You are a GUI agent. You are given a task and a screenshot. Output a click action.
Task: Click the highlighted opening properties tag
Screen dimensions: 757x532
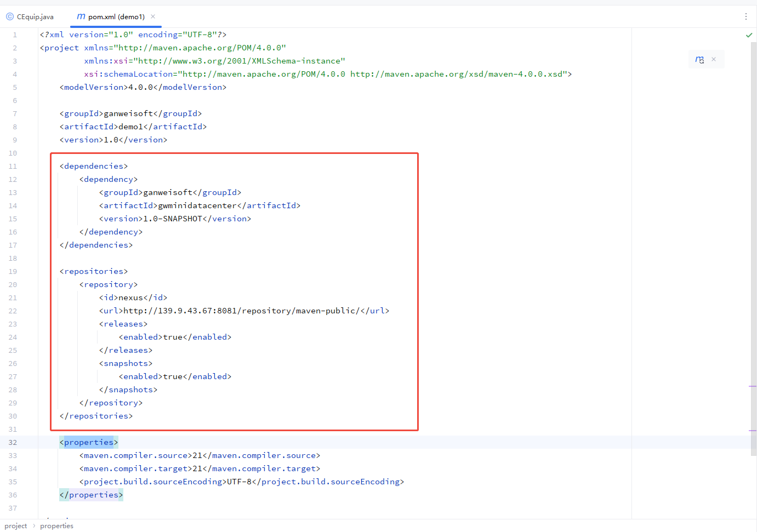point(89,442)
